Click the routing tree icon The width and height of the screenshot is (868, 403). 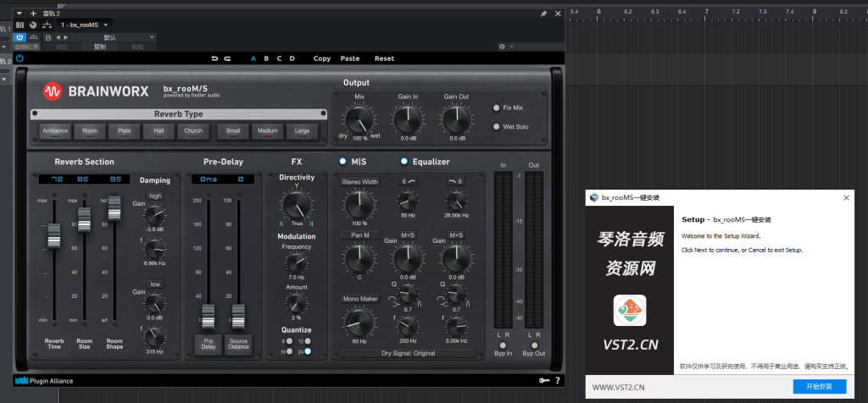coord(47,25)
